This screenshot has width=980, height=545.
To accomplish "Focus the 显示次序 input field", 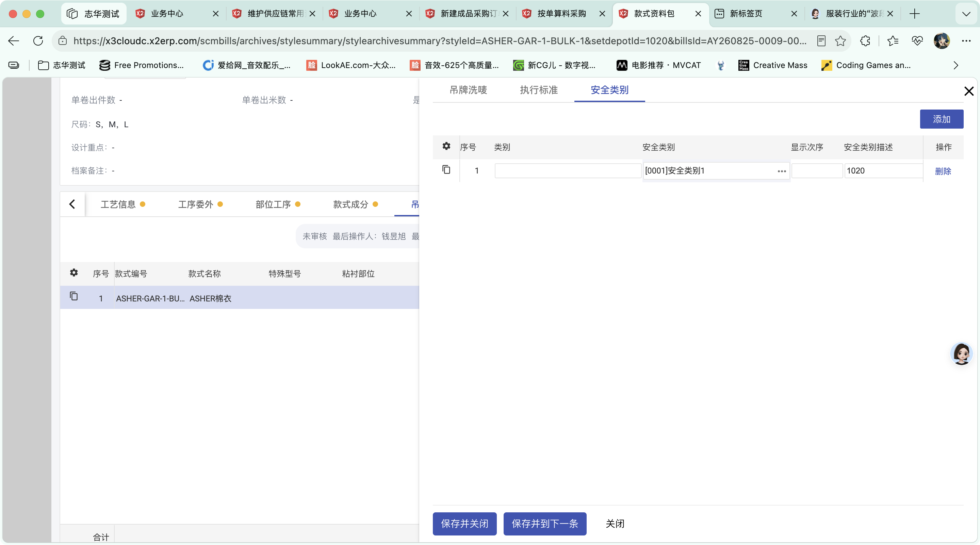I will [x=817, y=171].
